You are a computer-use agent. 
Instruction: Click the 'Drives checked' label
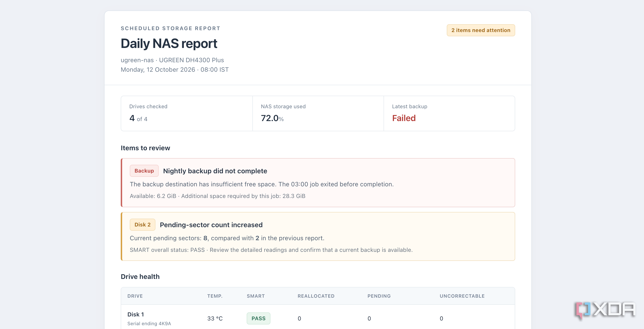coord(148,106)
